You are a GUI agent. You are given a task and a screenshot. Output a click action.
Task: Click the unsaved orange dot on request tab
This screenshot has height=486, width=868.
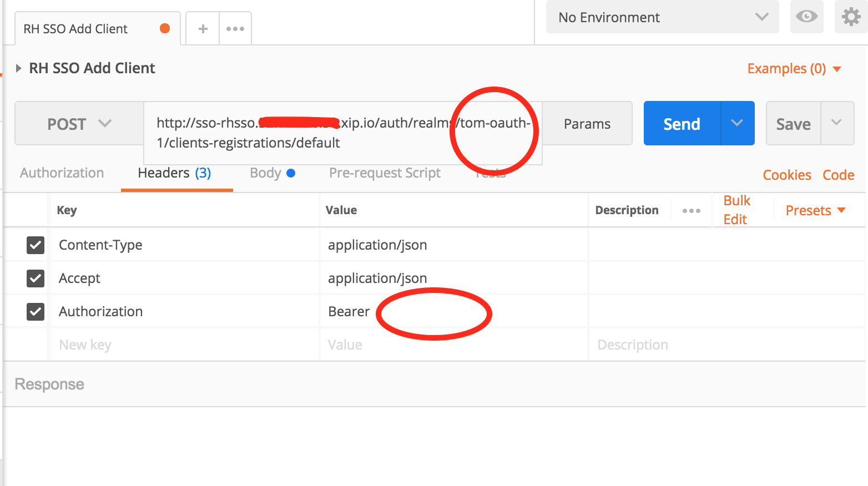[165, 28]
